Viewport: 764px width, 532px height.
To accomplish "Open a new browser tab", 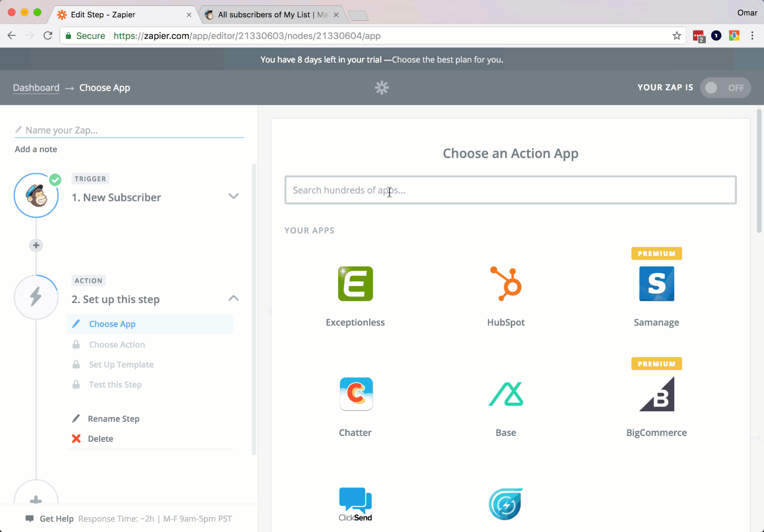I will 358,16.
